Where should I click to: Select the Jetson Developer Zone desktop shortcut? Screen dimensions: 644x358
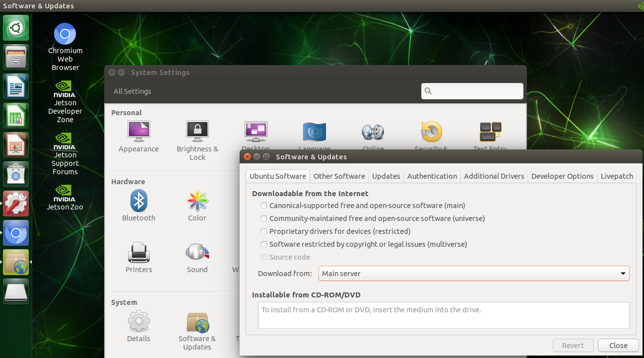pos(65,101)
